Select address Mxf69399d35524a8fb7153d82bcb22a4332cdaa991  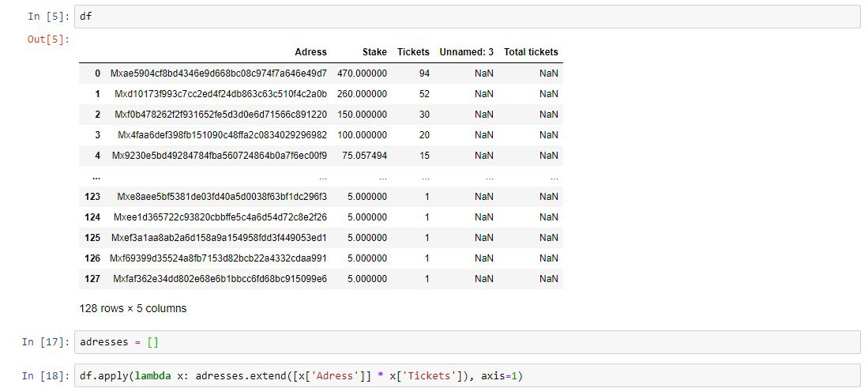218,258
